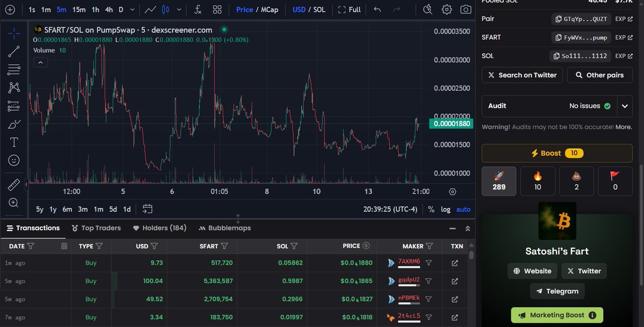The image size is (644, 327).
Task: Pick the Measure ruler tool
Action: click(x=13, y=185)
